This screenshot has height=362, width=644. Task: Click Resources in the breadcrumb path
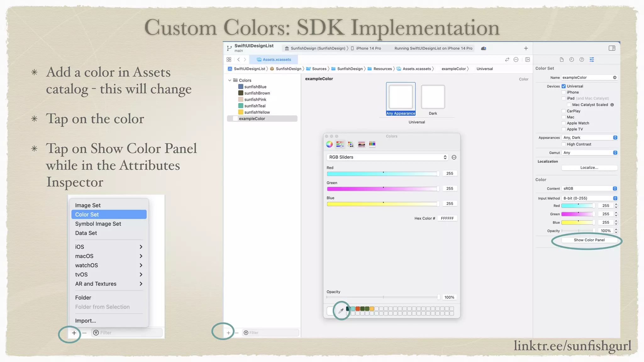coord(380,69)
